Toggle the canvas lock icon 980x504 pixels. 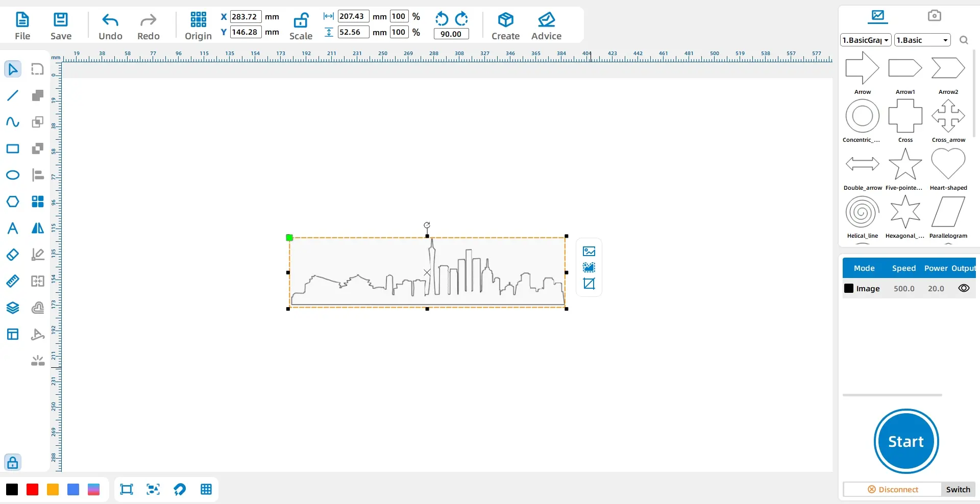tap(13, 462)
